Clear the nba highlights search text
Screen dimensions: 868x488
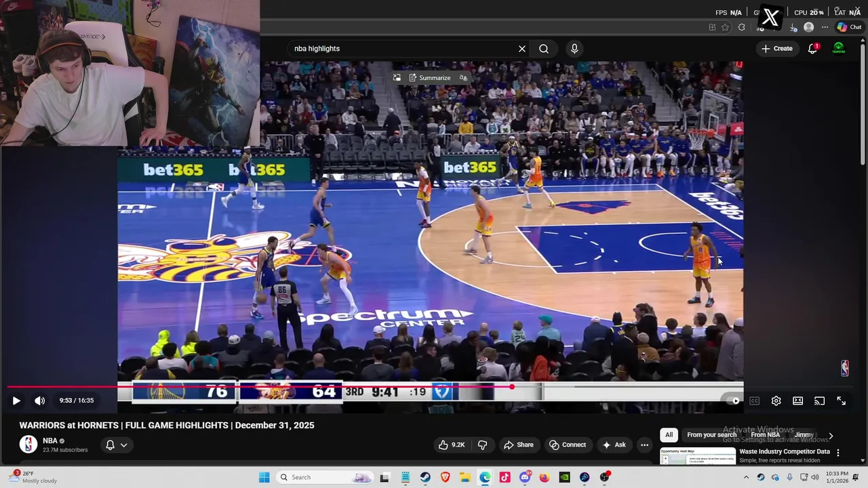click(x=522, y=49)
